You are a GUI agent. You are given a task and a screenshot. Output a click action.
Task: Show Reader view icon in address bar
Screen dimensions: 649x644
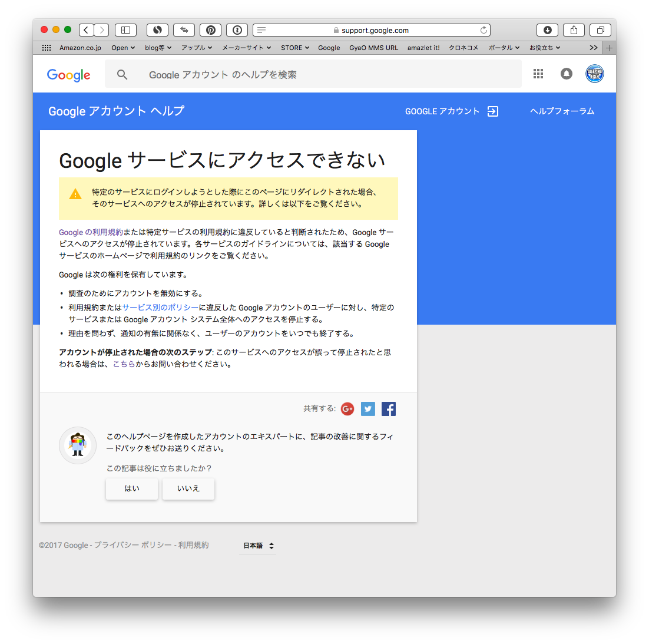(x=261, y=30)
